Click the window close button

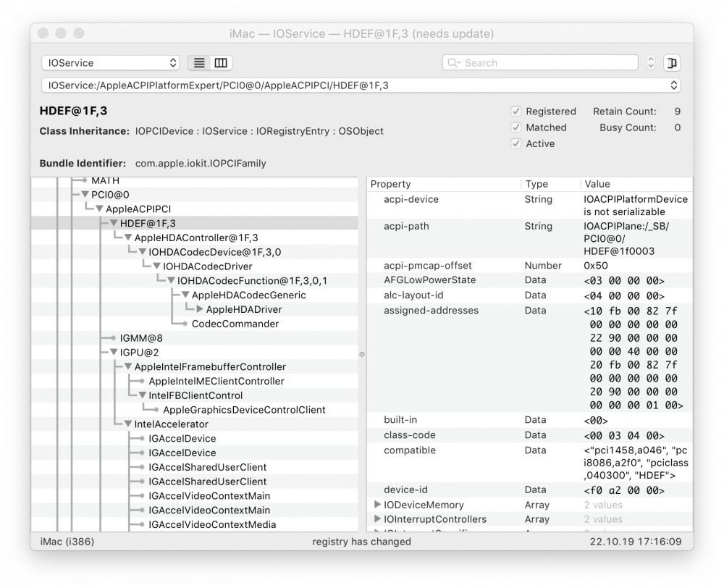[x=43, y=33]
